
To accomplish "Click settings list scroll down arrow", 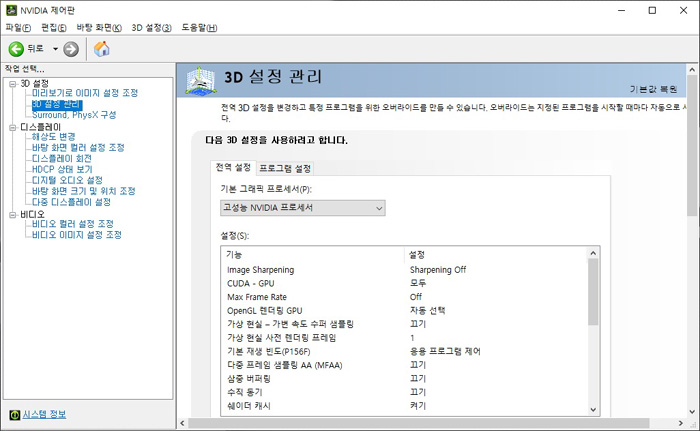I will [593, 410].
